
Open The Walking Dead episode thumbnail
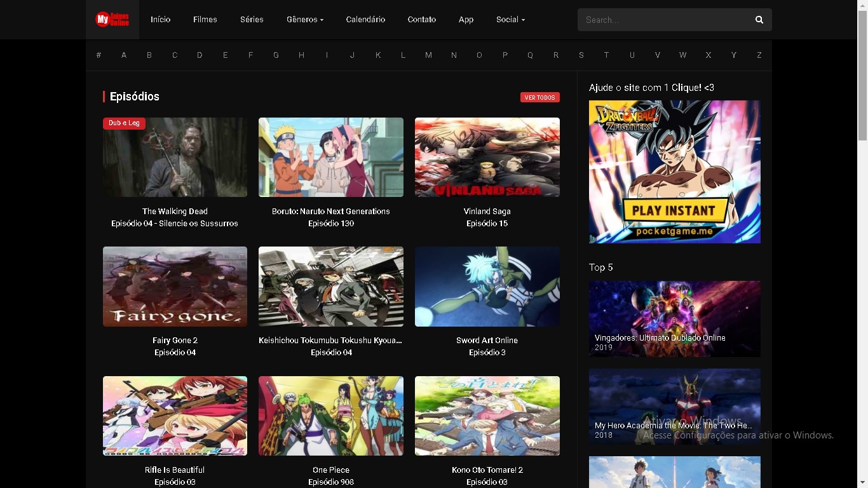(175, 157)
